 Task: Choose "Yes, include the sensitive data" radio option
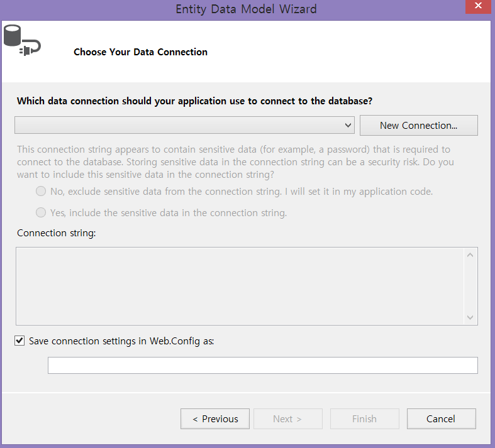pyautogui.click(x=41, y=212)
